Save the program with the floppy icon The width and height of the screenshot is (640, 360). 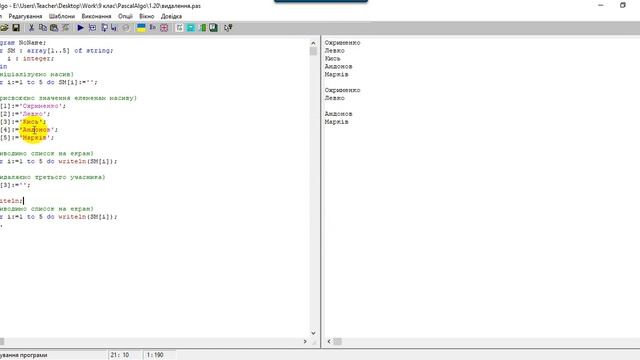pyautogui.click(x=16, y=28)
